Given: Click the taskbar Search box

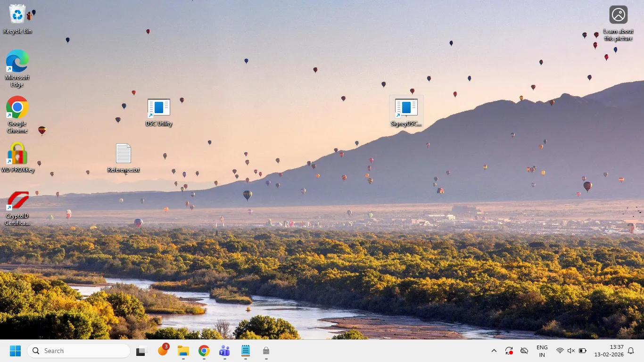Looking at the screenshot, I should tap(79, 351).
